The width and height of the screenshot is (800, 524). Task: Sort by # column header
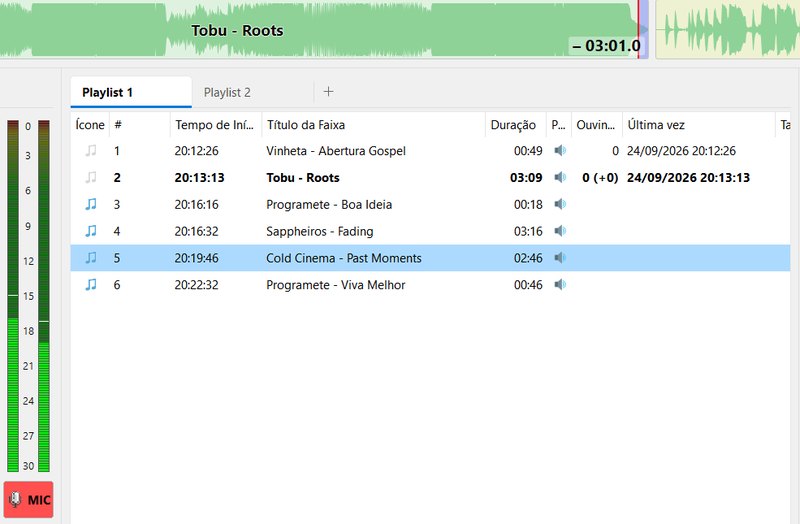pos(139,125)
